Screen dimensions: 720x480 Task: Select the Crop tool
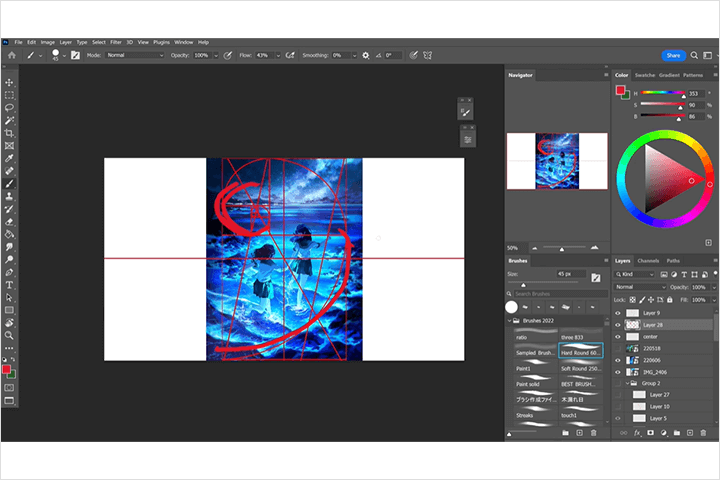[x=9, y=133]
